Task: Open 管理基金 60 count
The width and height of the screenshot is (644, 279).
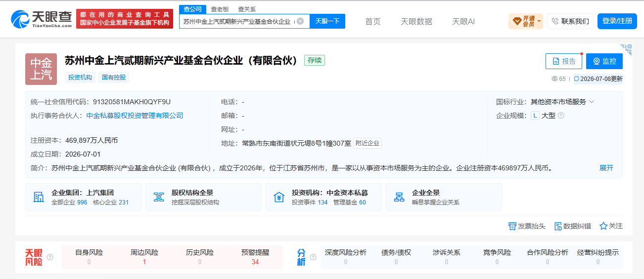Action: pos(350,202)
